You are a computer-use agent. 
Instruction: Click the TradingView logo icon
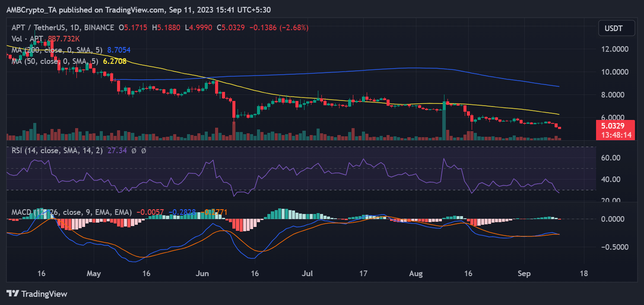click(13, 294)
